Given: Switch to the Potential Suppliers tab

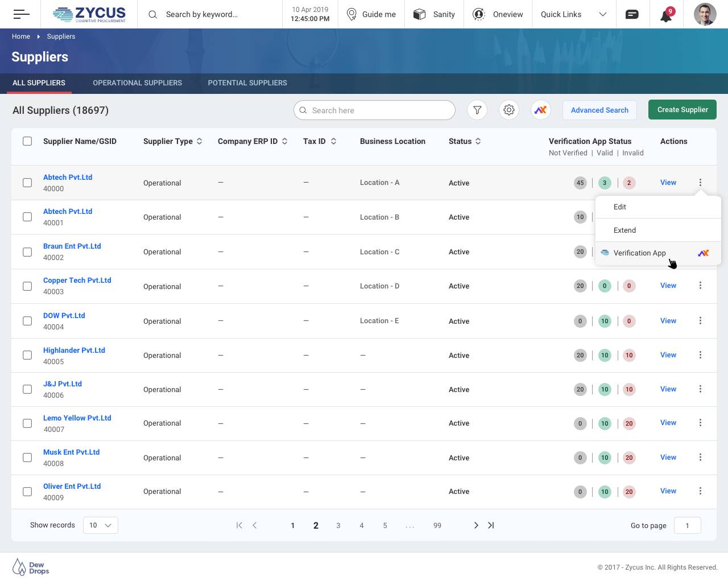Looking at the screenshot, I should 247,83.
